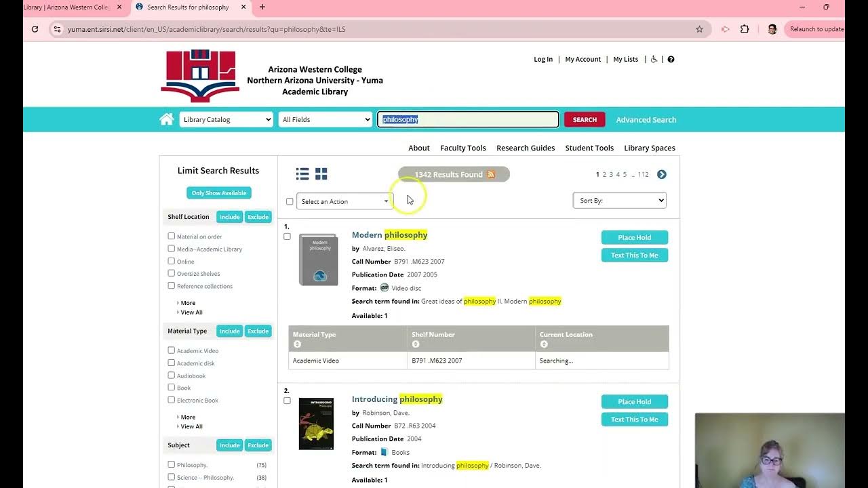Check Electronic Book material type

pos(172,400)
